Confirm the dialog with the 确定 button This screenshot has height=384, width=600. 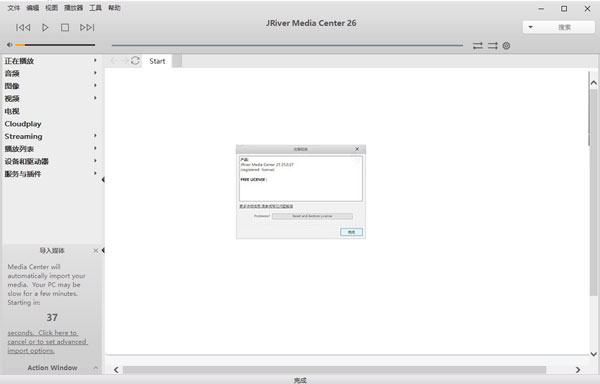tap(351, 232)
